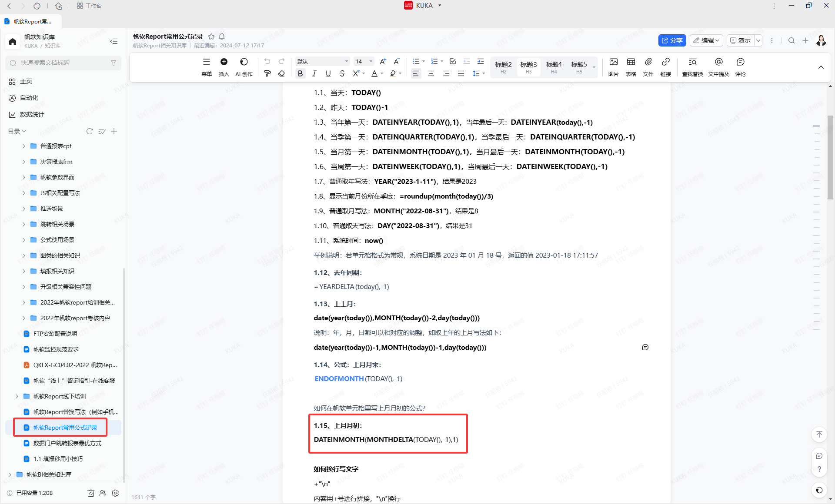Toggle italic formatting

(314, 74)
